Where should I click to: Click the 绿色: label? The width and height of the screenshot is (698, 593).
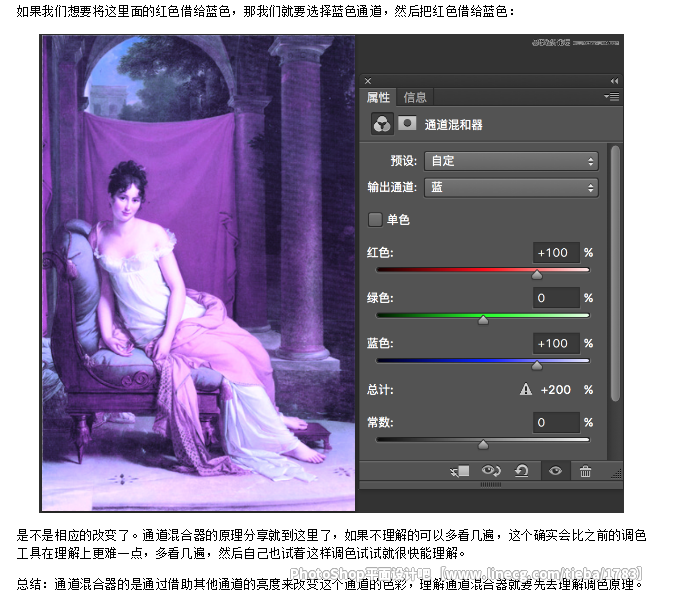pos(380,298)
